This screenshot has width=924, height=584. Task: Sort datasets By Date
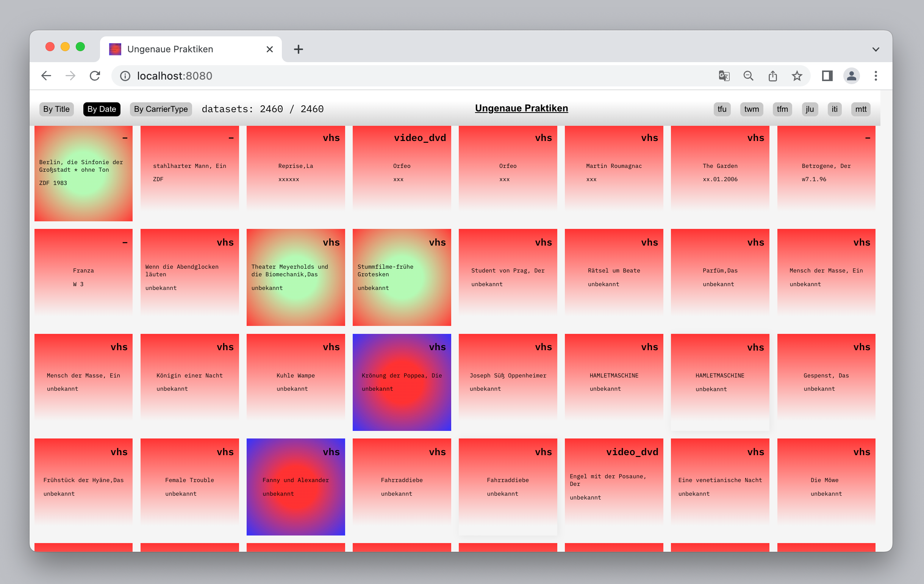pyautogui.click(x=102, y=109)
